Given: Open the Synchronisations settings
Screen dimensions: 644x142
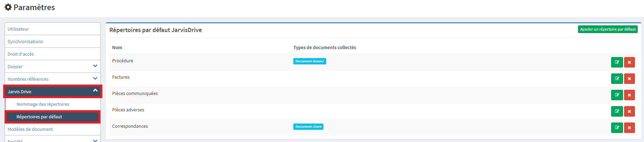Looking at the screenshot, I should click(52, 41).
